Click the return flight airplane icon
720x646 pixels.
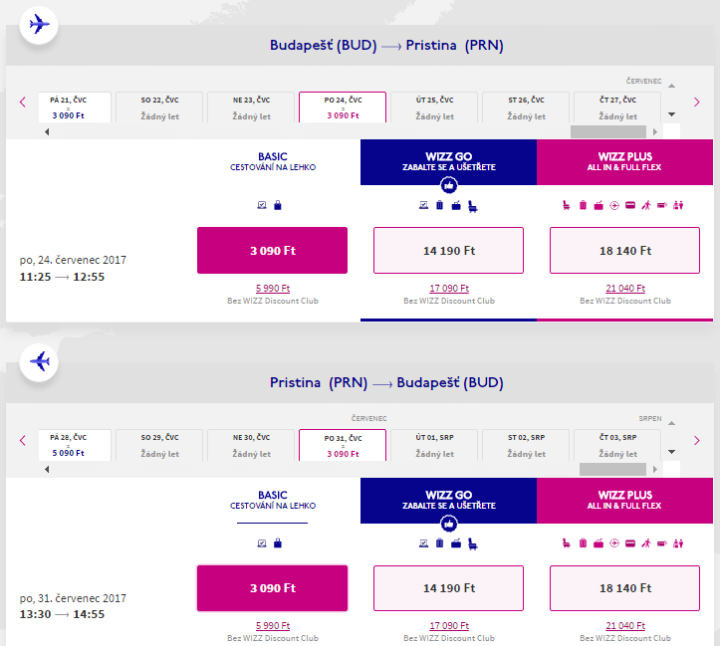(x=40, y=361)
